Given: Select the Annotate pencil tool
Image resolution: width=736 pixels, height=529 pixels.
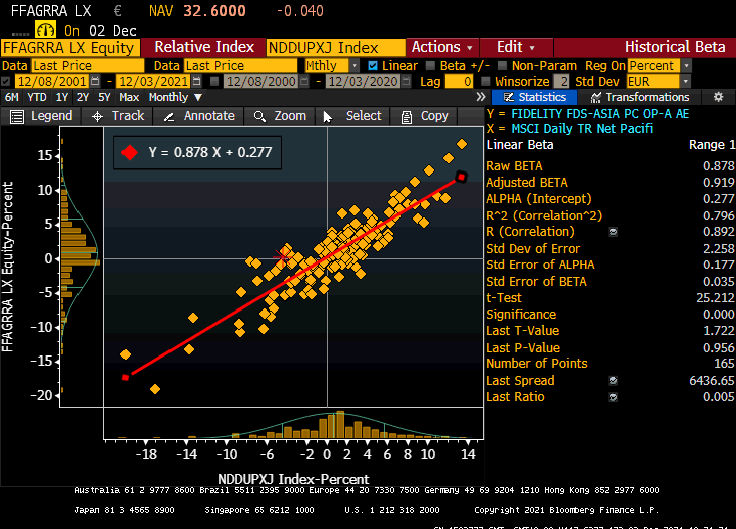Looking at the screenshot, I should coord(169,116).
